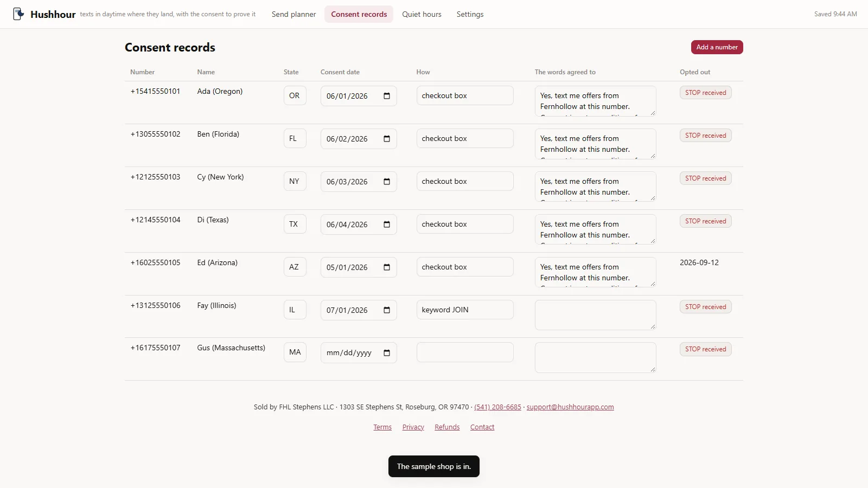Open the Settings tab
This screenshot has height=488, width=868.
coord(470,14)
